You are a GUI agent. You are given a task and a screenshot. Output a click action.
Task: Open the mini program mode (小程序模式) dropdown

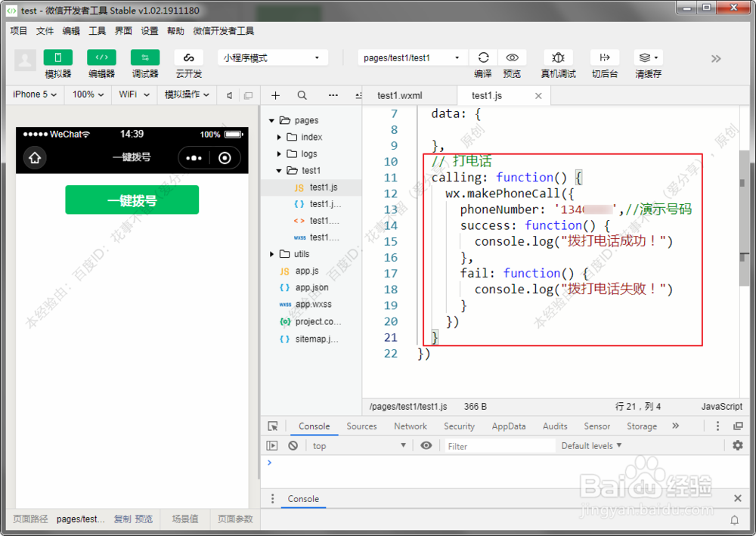273,57
